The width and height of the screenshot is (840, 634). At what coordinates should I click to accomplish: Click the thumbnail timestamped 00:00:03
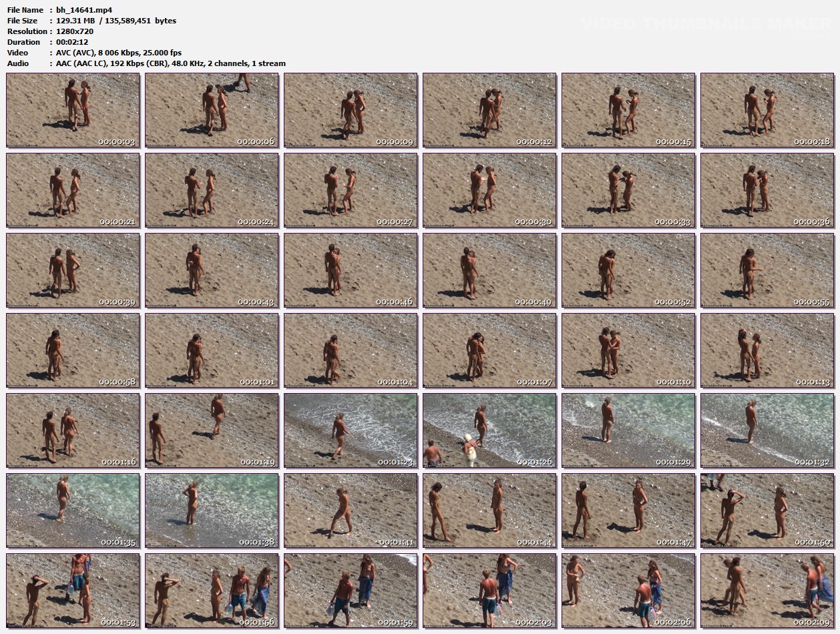(x=73, y=110)
